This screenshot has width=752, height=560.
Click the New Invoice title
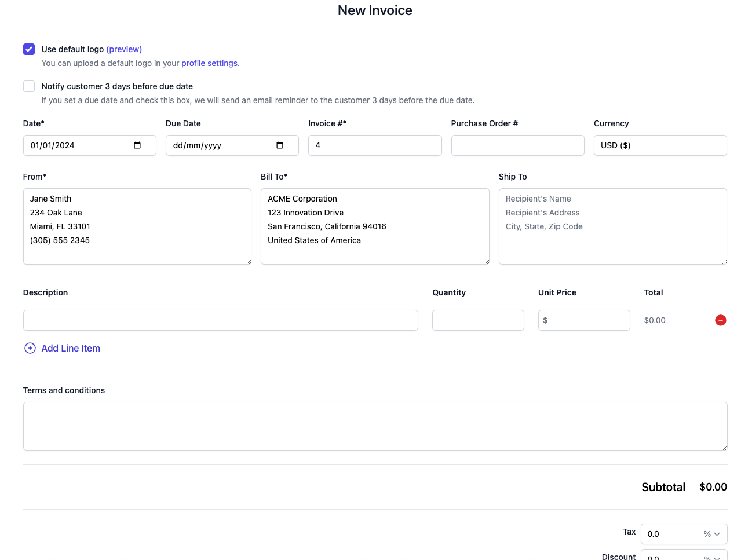click(375, 10)
